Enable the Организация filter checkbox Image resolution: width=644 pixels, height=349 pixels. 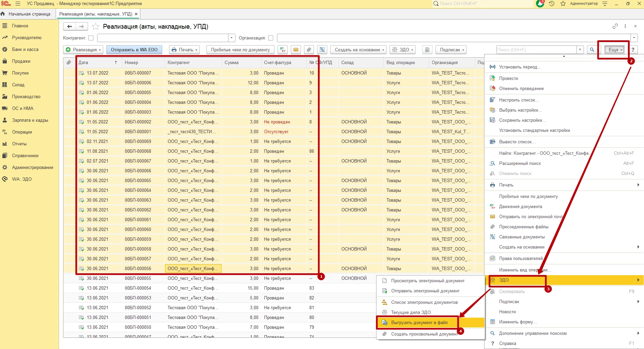tap(271, 38)
